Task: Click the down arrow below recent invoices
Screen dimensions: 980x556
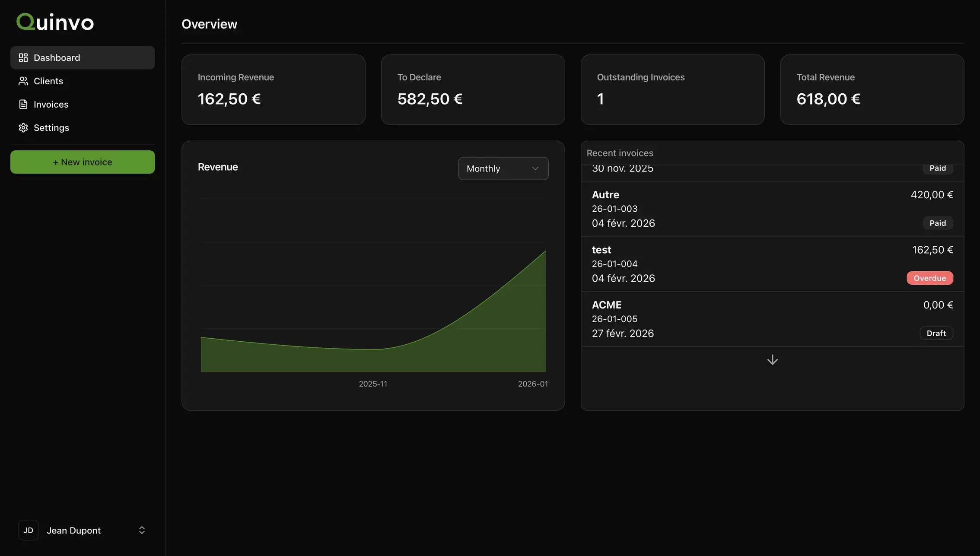Action: point(772,360)
